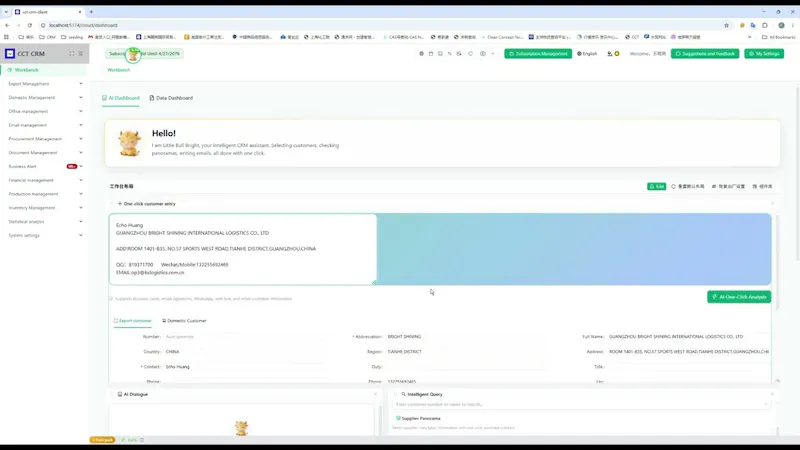The image size is (800, 450).
Task: Click the red Business Alert count badge
Action: [x=72, y=166]
